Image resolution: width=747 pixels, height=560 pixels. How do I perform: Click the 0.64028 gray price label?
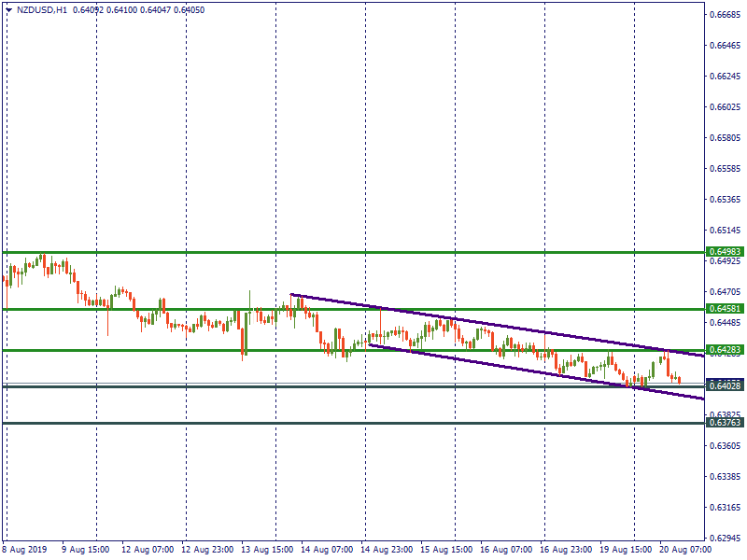725,386
